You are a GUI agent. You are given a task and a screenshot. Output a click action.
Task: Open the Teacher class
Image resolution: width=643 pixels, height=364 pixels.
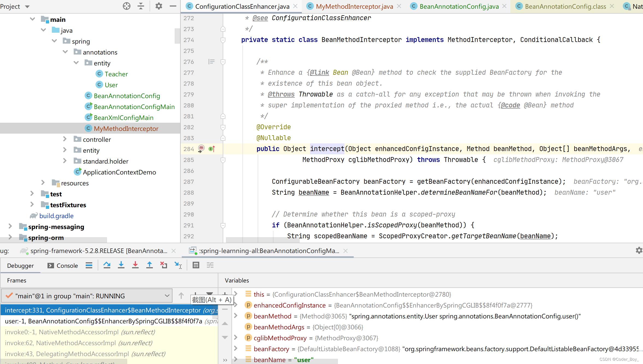click(116, 74)
